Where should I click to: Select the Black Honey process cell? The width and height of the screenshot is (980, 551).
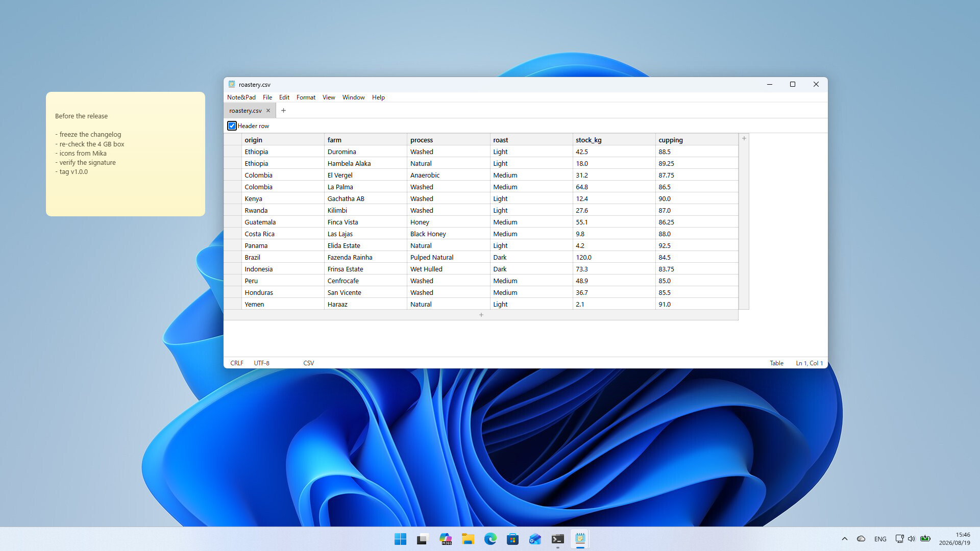tap(449, 234)
